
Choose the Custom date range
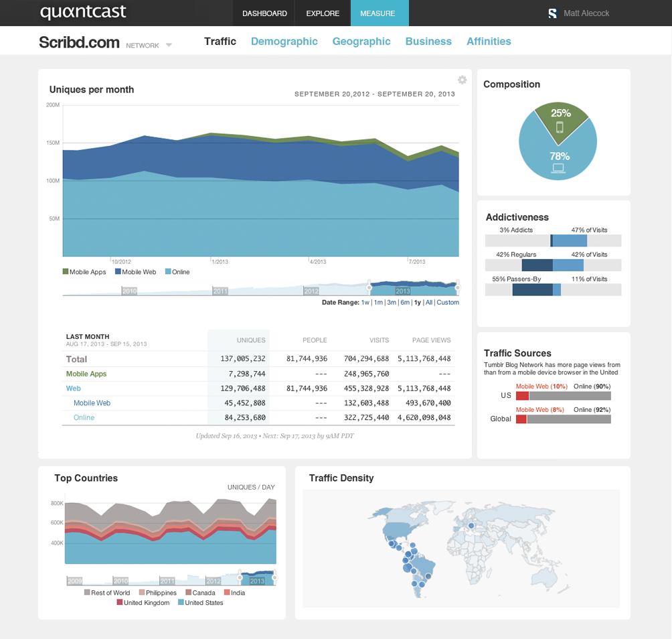[448, 302]
